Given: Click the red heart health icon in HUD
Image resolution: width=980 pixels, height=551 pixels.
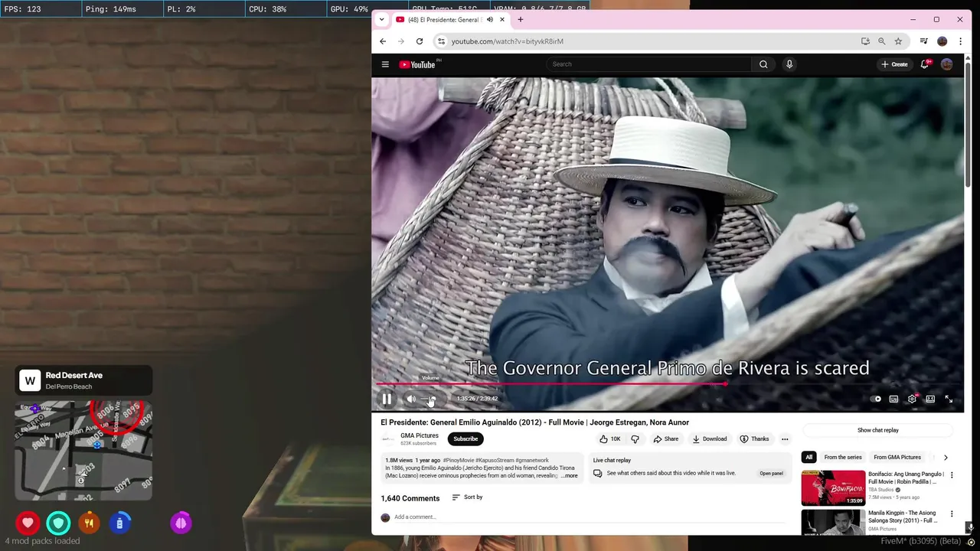Looking at the screenshot, I should [x=28, y=523].
